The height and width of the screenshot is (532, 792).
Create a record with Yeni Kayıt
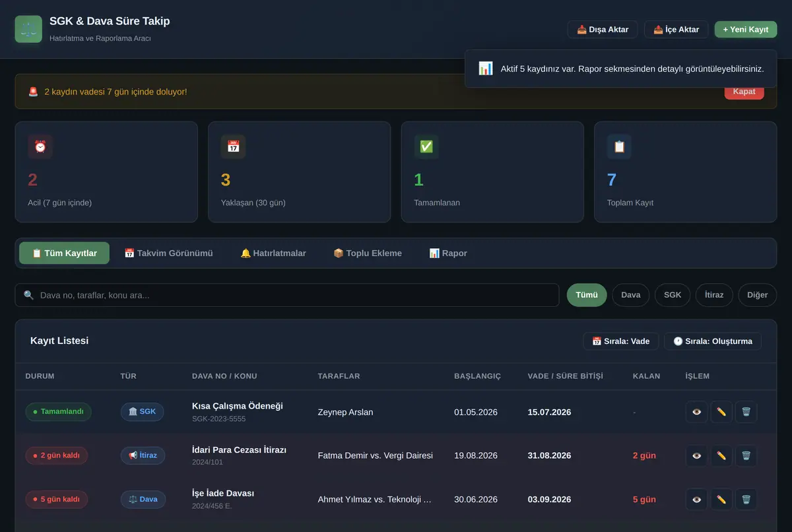coord(746,30)
